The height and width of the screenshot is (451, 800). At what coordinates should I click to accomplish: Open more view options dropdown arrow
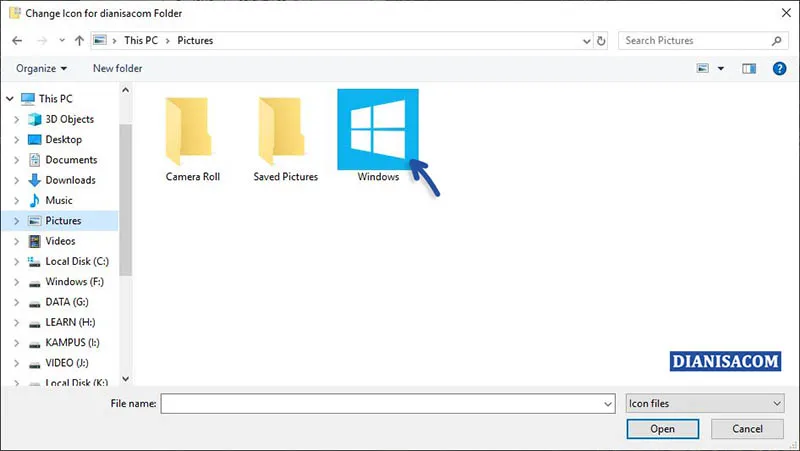[721, 68]
